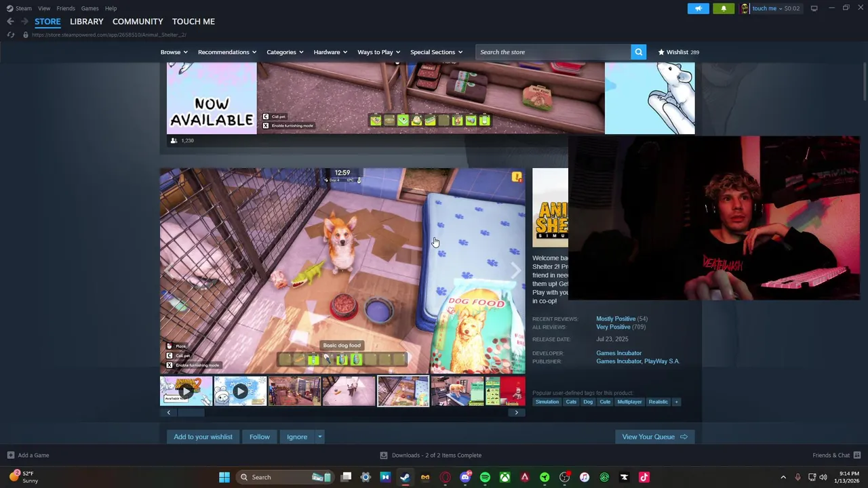This screenshot has height=488, width=868.
Task: Go forward with the navigation arrow
Action: click(24, 22)
